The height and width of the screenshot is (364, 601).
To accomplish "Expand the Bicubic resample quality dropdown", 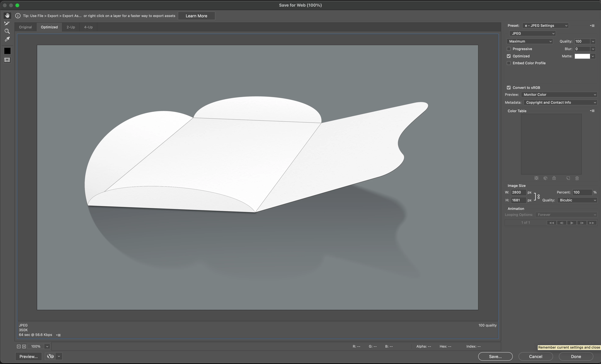I will 577,200.
